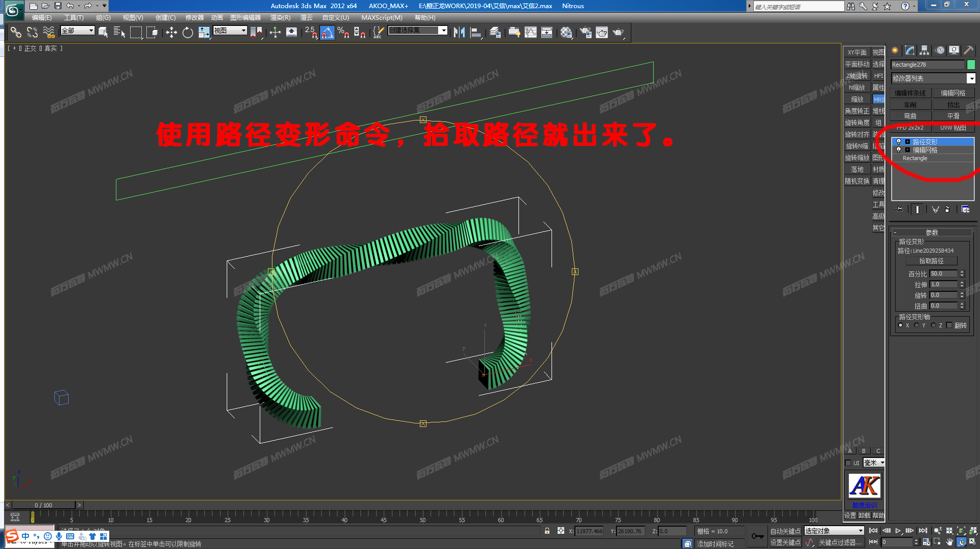Select the X path deform axis

coord(901,325)
